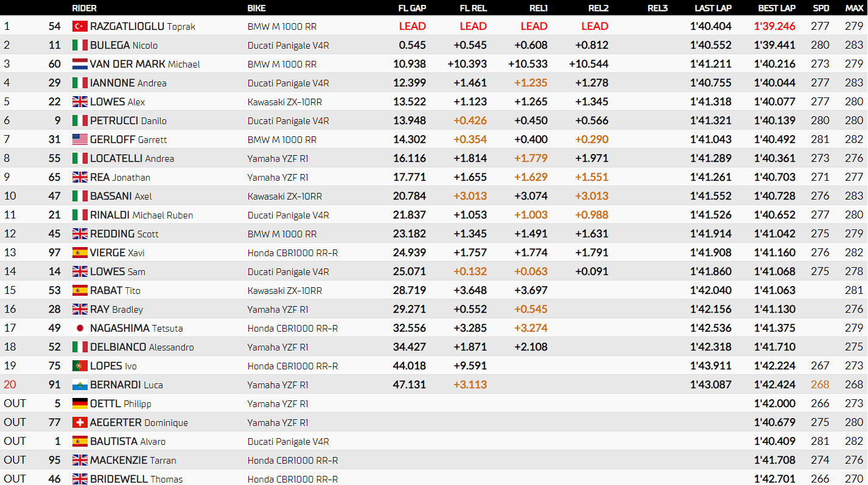Select the MAX speed column header
This screenshot has width=868, height=485.
pos(854,8)
